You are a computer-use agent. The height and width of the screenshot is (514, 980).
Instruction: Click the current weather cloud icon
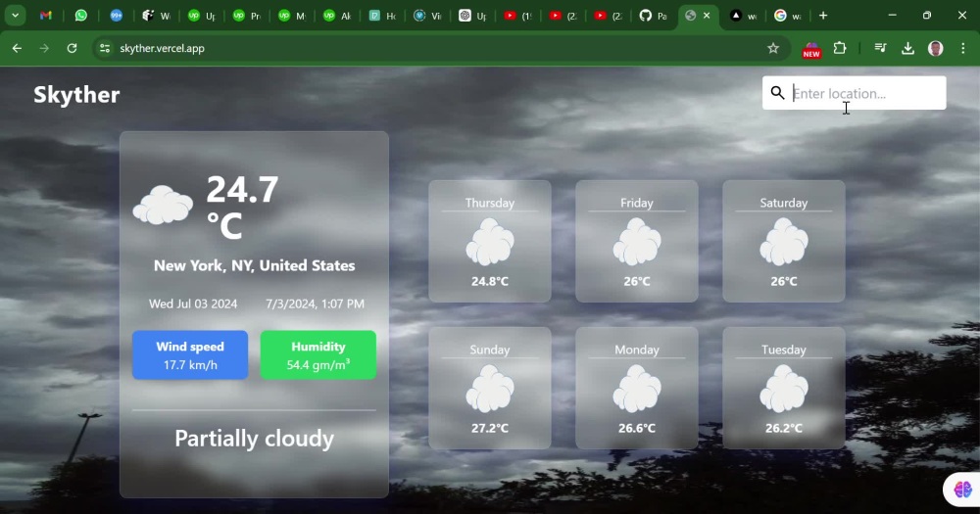(x=163, y=205)
